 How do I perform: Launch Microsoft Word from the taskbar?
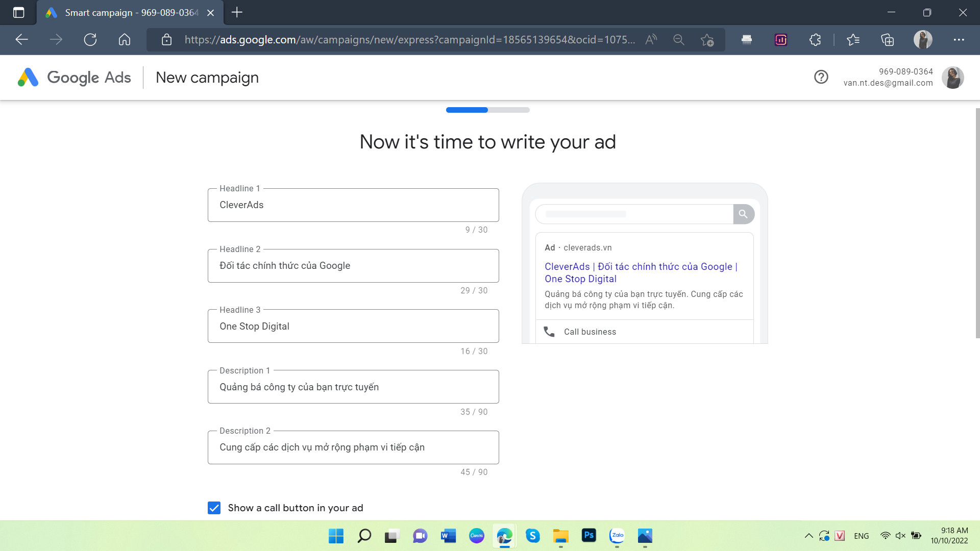pyautogui.click(x=448, y=536)
